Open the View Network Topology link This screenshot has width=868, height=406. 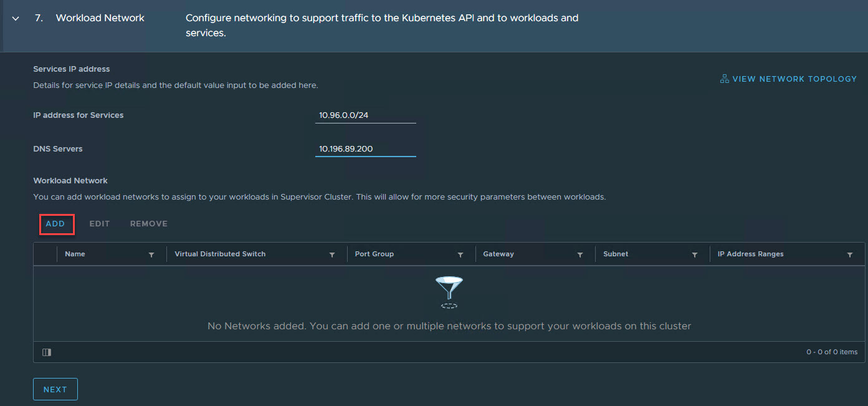click(x=794, y=79)
